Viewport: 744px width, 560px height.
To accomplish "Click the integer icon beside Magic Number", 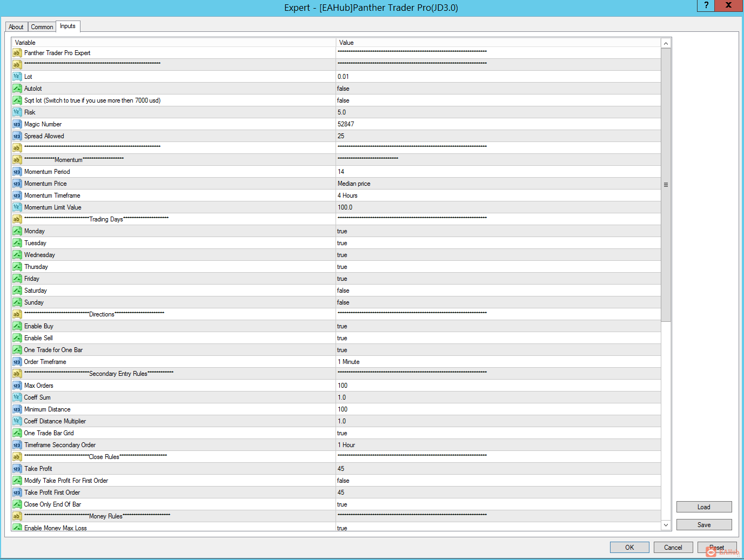I will (x=17, y=124).
